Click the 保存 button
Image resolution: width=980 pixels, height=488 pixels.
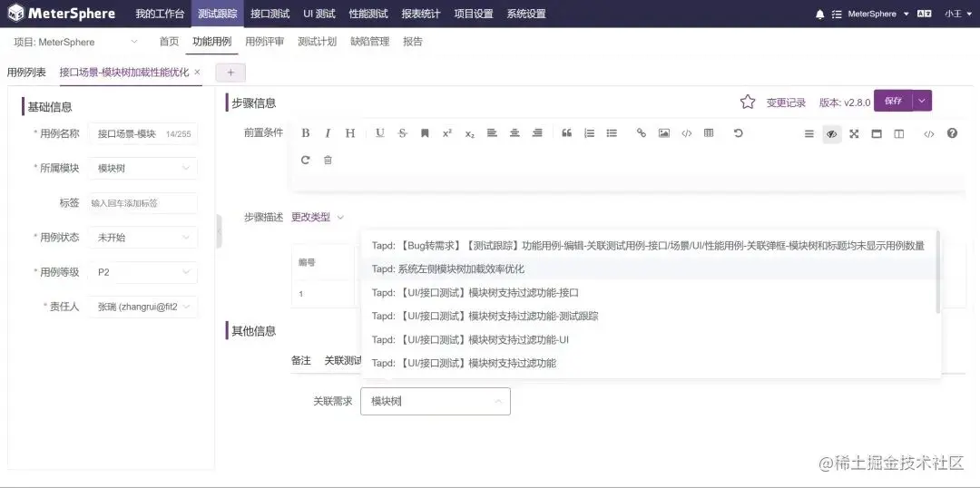click(893, 101)
